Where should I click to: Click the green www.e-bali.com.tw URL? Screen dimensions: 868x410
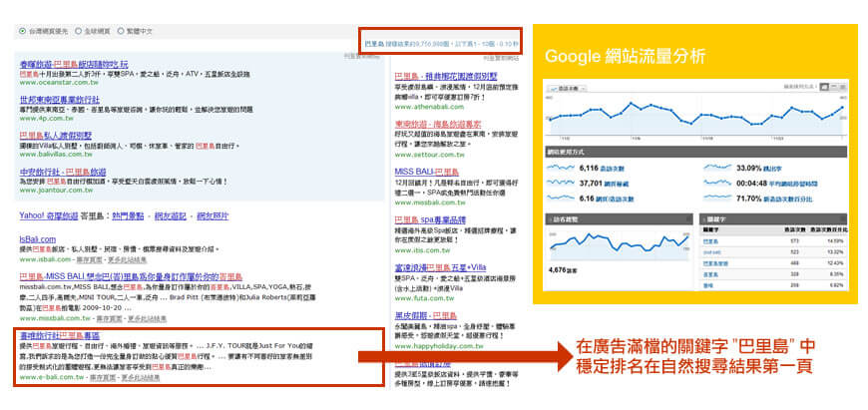[x=52, y=377]
